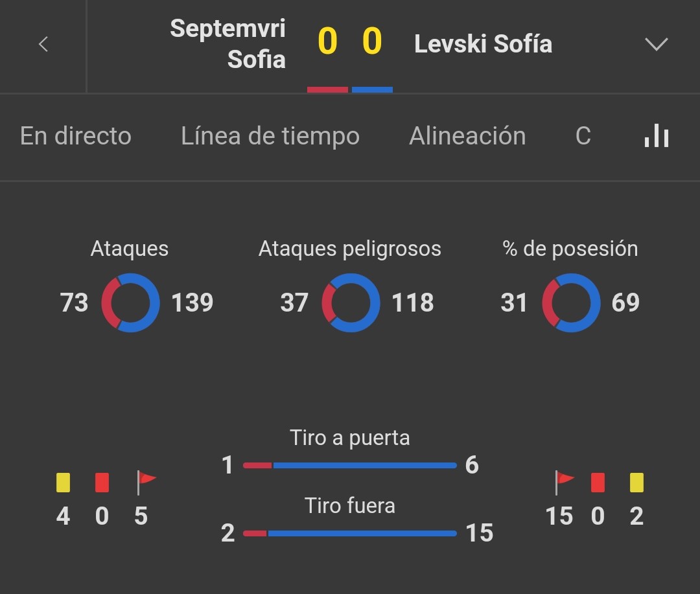The image size is (700, 594).
Task: Click Levski's yellow card icon
Action: coord(636,483)
